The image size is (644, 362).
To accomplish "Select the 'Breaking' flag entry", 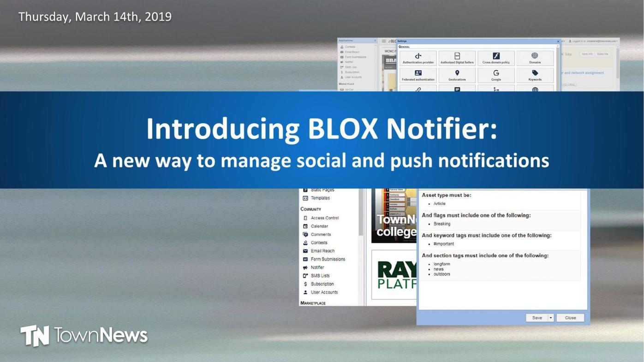I will [x=441, y=224].
